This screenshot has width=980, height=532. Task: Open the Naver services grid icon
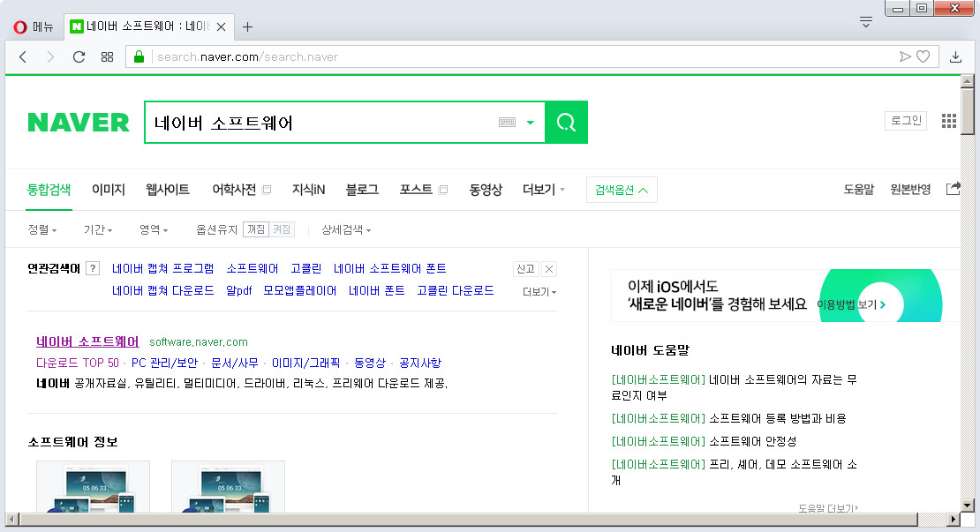[x=949, y=121]
